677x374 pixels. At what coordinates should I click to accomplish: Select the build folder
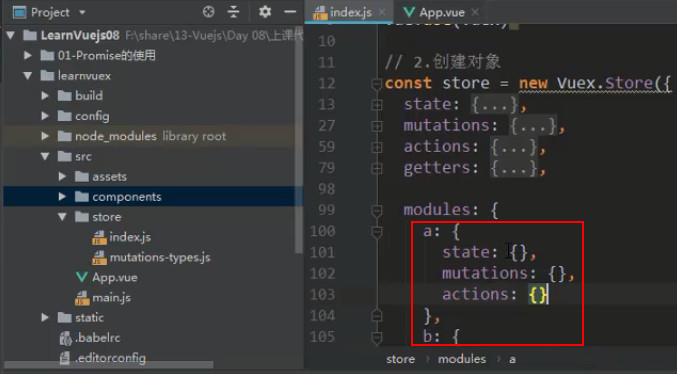point(89,95)
